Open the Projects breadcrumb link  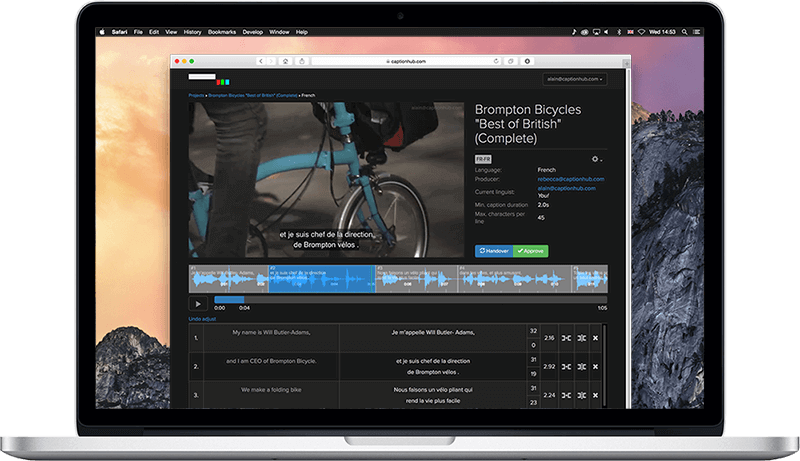tap(199, 95)
